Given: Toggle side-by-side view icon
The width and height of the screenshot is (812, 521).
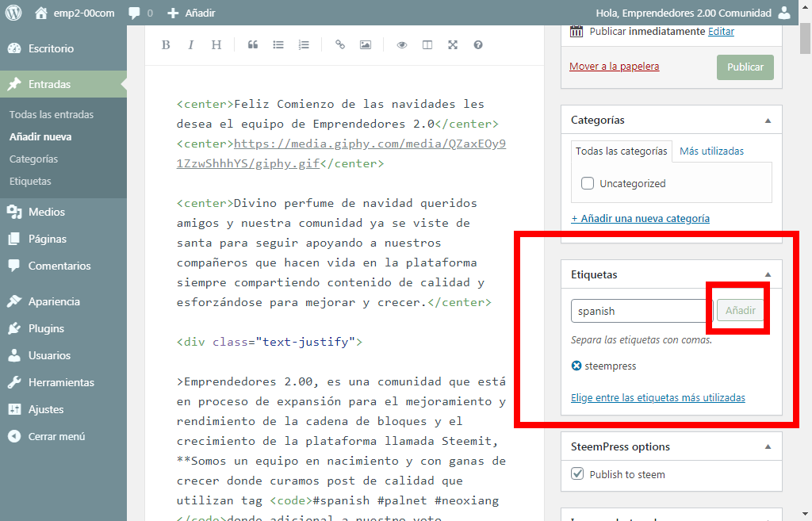Looking at the screenshot, I should 427,45.
